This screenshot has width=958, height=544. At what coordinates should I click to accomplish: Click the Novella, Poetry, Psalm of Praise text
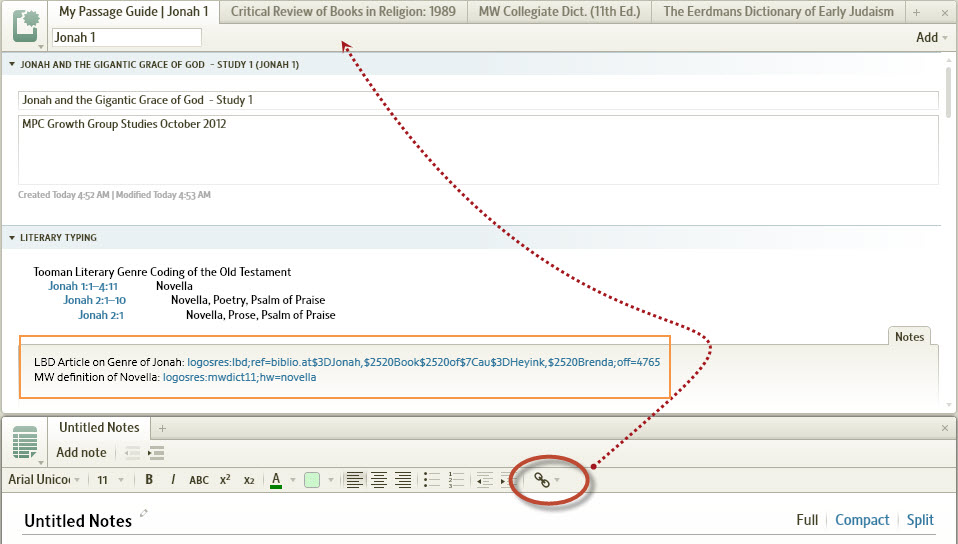click(248, 300)
